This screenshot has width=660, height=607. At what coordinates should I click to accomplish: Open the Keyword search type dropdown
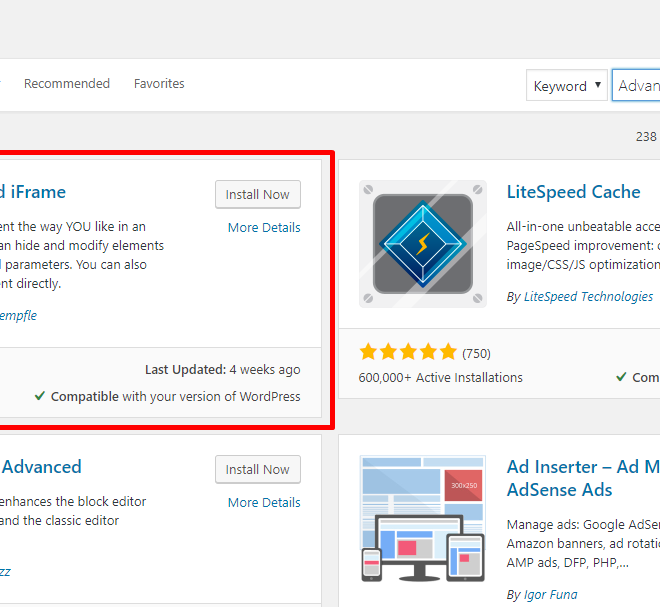tap(567, 85)
